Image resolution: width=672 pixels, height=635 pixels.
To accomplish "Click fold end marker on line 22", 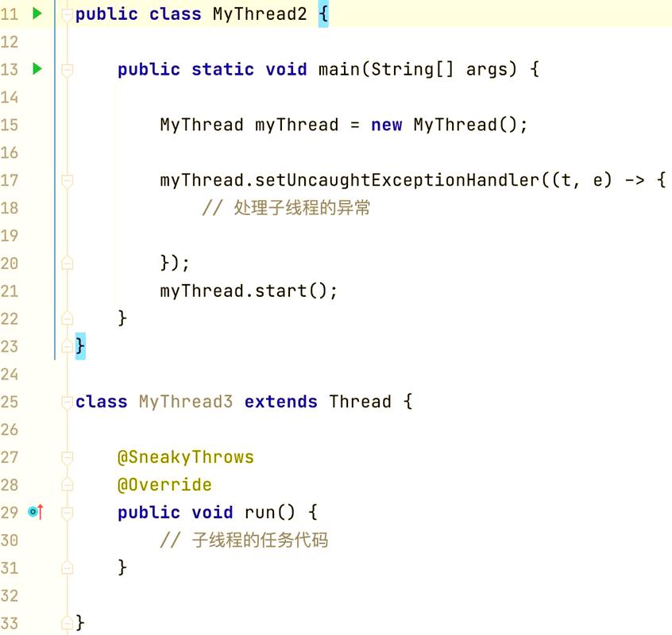I will point(67,318).
